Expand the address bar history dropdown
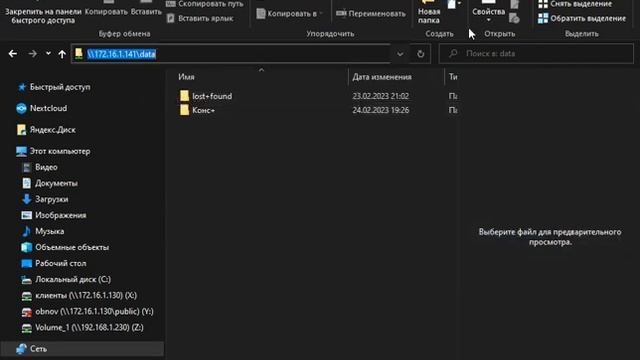 (x=400, y=54)
